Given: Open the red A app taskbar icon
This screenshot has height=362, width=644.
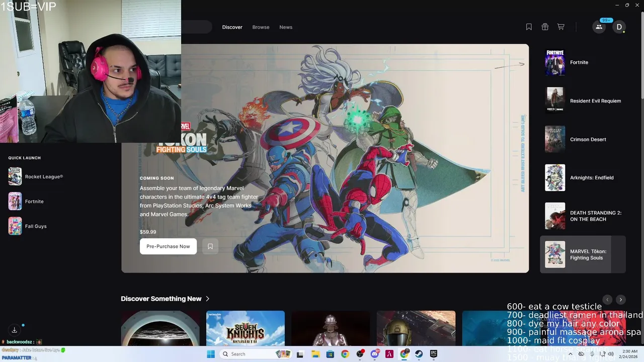Looking at the screenshot, I should 389,354.
